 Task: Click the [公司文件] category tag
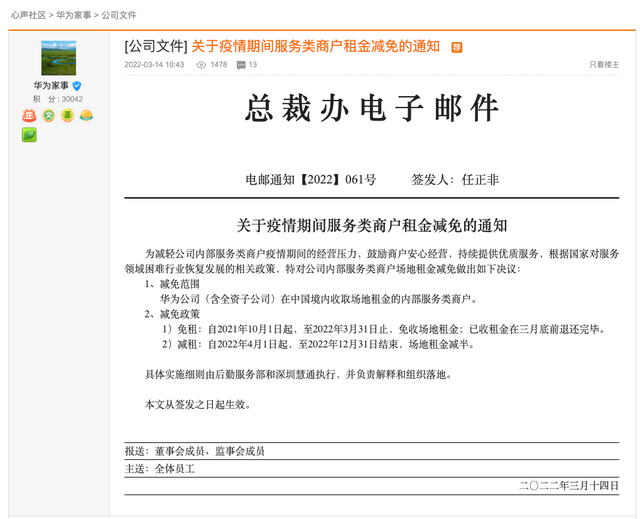[x=156, y=46]
